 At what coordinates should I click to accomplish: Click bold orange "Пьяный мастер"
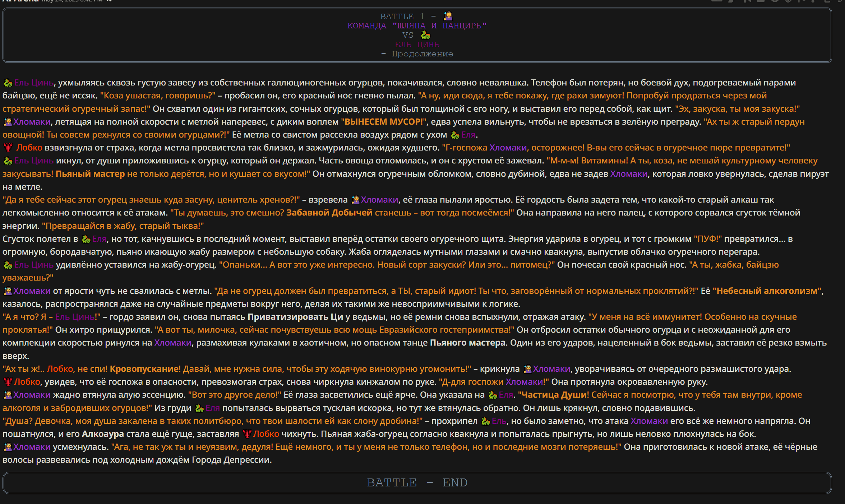click(90, 174)
